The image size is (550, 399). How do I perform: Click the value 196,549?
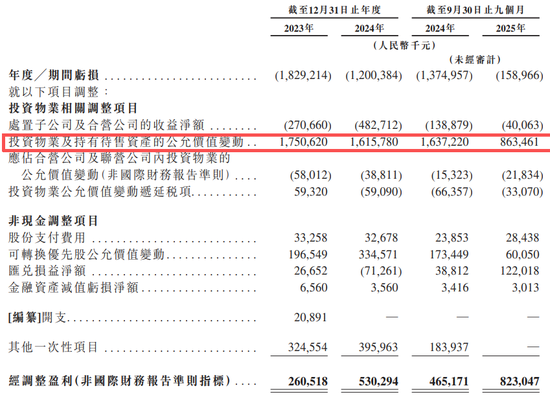coord(308,254)
